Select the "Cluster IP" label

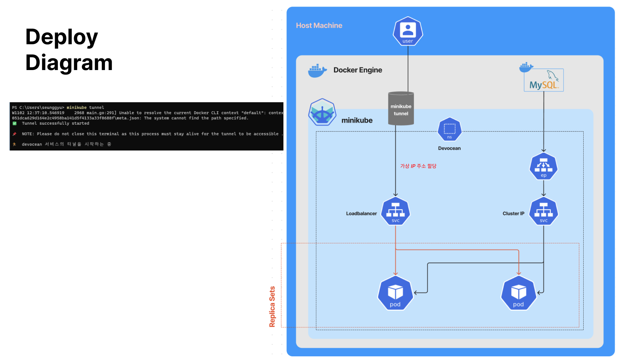(x=513, y=214)
